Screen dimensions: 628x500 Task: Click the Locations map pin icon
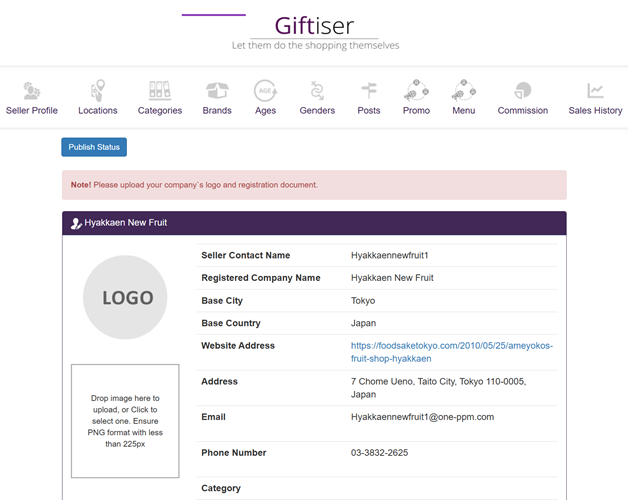pos(98,90)
